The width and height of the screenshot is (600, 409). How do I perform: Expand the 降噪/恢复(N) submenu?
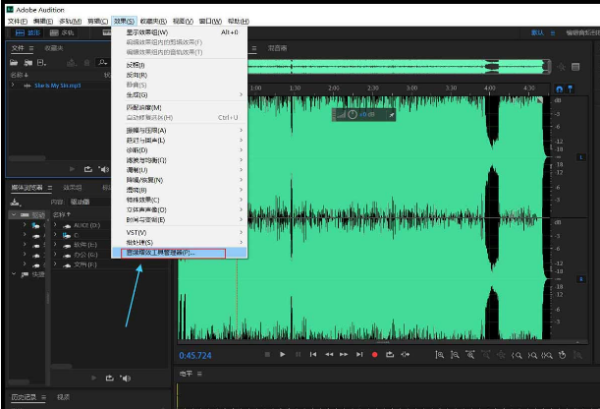pyautogui.click(x=179, y=180)
